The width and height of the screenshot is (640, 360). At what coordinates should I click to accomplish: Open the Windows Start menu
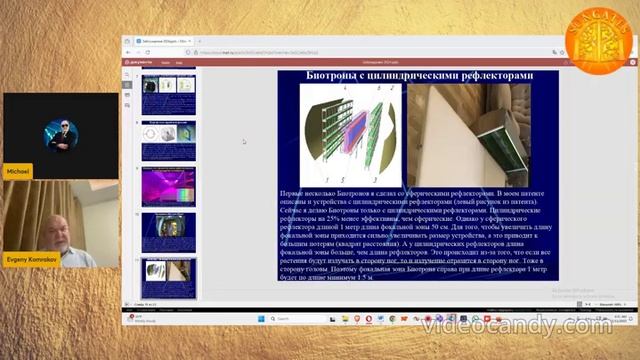tap(262, 319)
